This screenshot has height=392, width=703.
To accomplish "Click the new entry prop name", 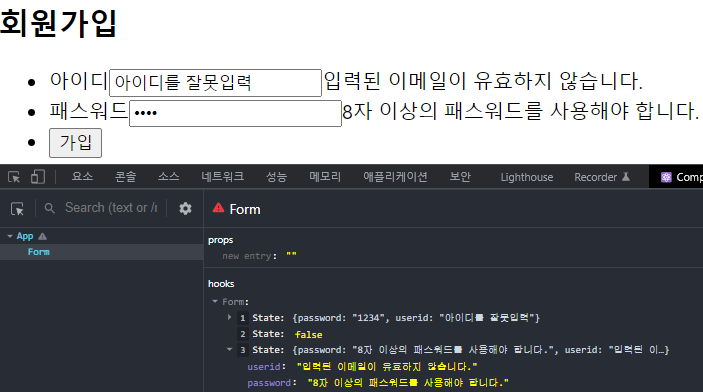I will point(247,256).
